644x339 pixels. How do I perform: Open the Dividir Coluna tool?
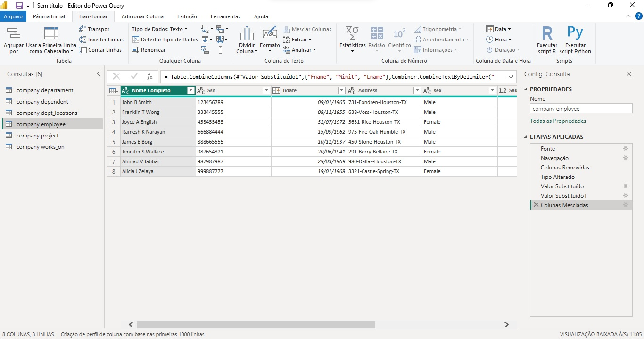pyautogui.click(x=246, y=40)
